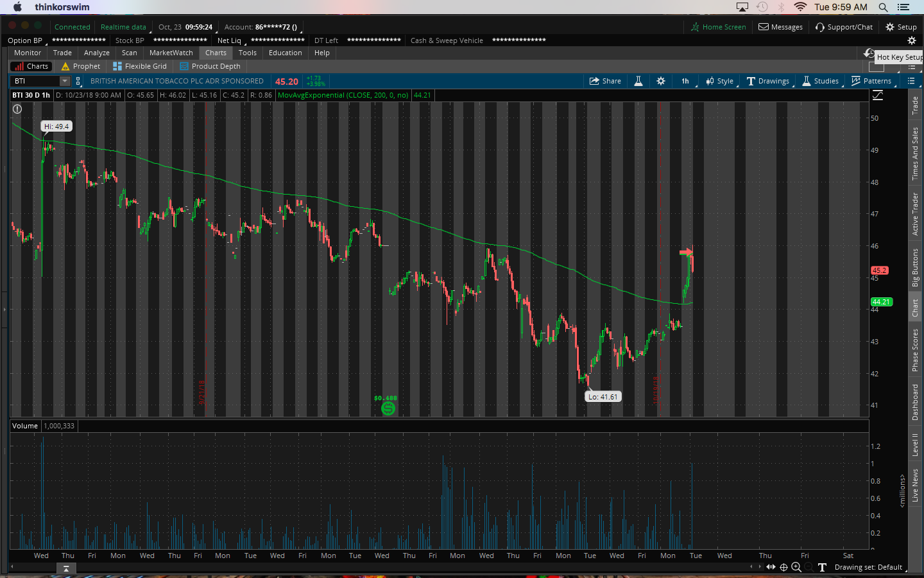The height and width of the screenshot is (578, 924).
Task: Open the Drawings dropdown
Action: pyautogui.click(x=768, y=81)
